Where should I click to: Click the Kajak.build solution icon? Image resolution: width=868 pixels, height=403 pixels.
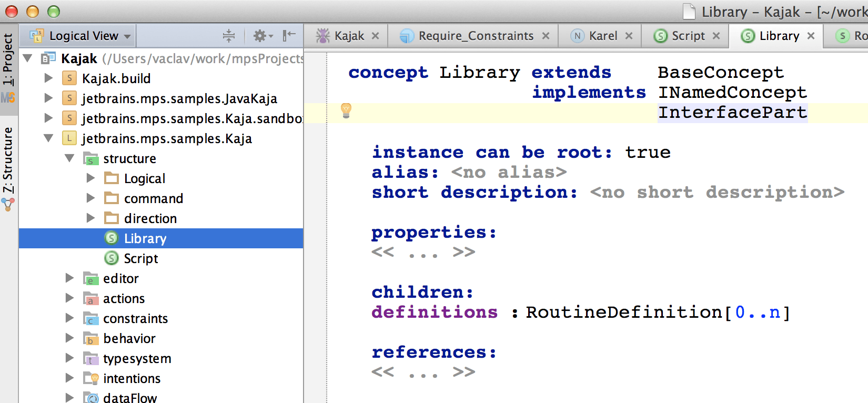point(69,78)
